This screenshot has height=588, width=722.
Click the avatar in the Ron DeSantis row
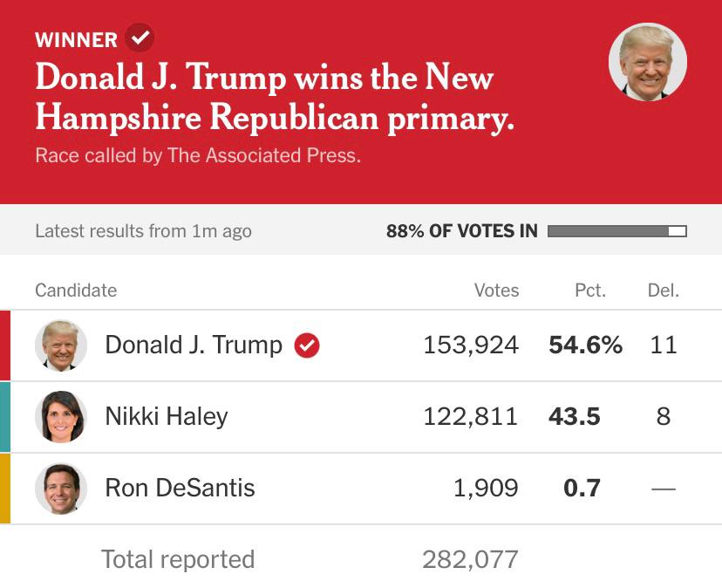tap(61, 489)
